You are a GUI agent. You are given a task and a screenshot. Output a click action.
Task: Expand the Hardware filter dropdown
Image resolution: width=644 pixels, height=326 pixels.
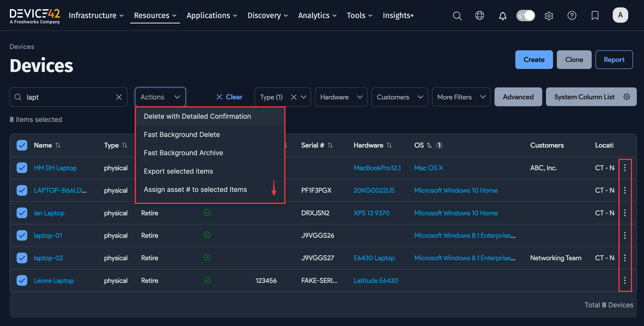coord(341,97)
